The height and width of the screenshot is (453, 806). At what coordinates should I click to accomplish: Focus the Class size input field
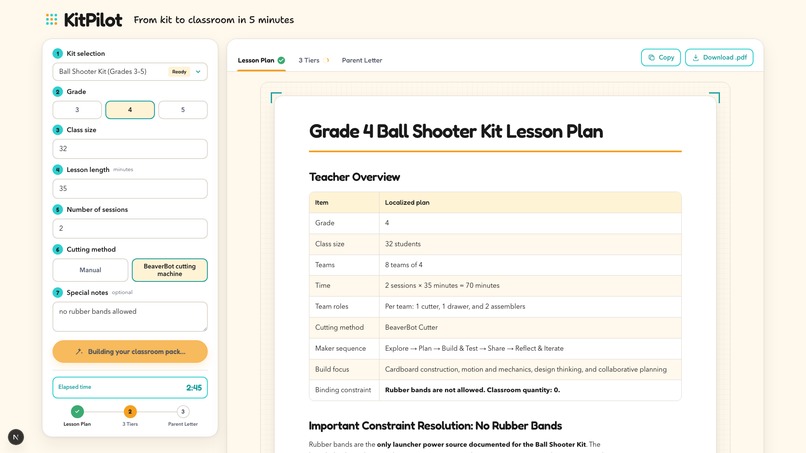pos(130,149)
